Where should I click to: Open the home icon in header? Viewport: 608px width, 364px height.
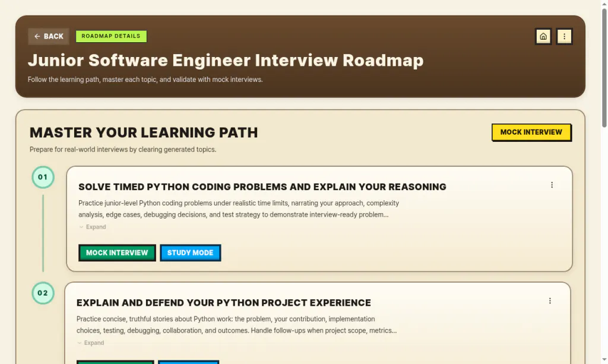[543, 36]
